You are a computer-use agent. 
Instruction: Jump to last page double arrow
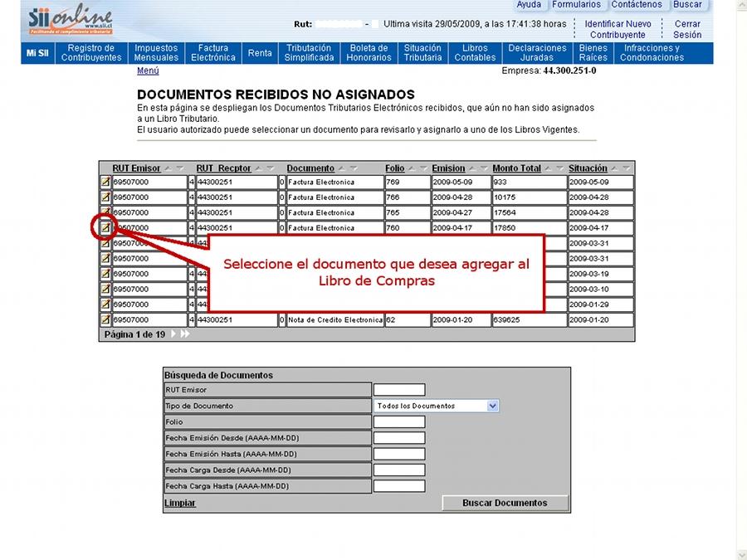pyautogui.click(x=185, y=334)
